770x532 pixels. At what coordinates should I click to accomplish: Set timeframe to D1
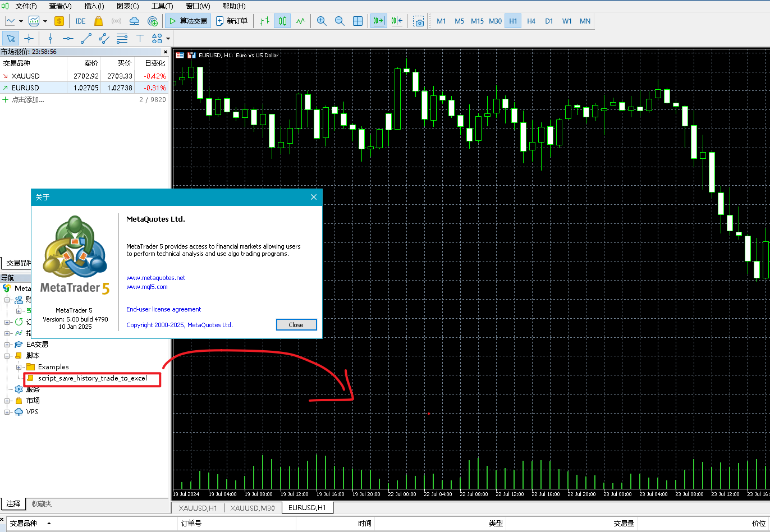[549, 21]
